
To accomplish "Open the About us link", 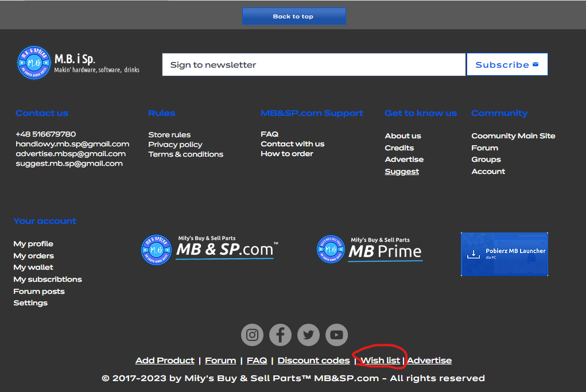I will tap(403, 136).
